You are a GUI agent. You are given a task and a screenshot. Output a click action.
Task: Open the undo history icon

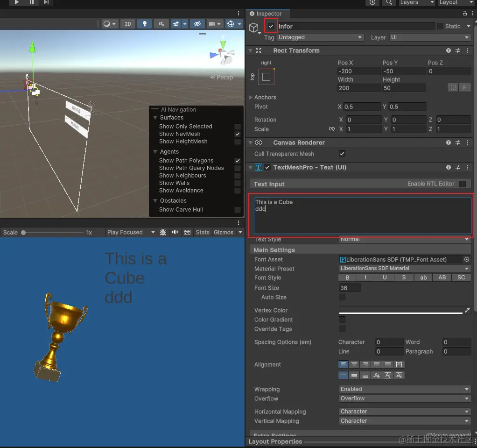372,2
